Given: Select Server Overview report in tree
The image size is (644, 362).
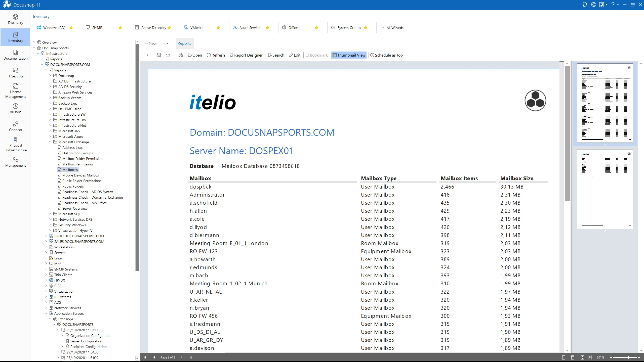Looking at the screenshot, I should pyautogui.click(x=75, y=208).
